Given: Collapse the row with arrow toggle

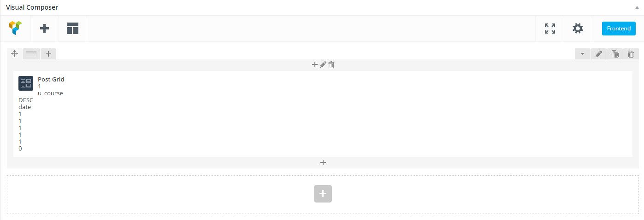Looking at the screenshot, I should (x=582, y=54).
